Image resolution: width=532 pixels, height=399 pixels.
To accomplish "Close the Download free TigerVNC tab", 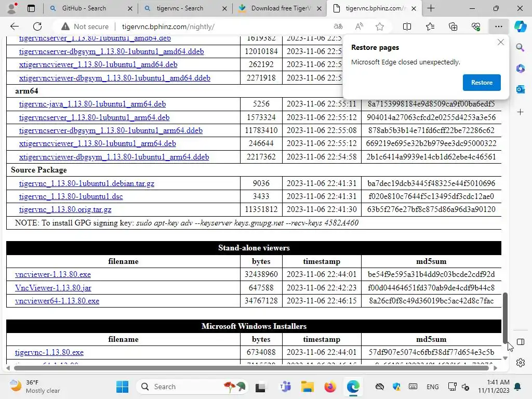I will [x=319, y=9].
